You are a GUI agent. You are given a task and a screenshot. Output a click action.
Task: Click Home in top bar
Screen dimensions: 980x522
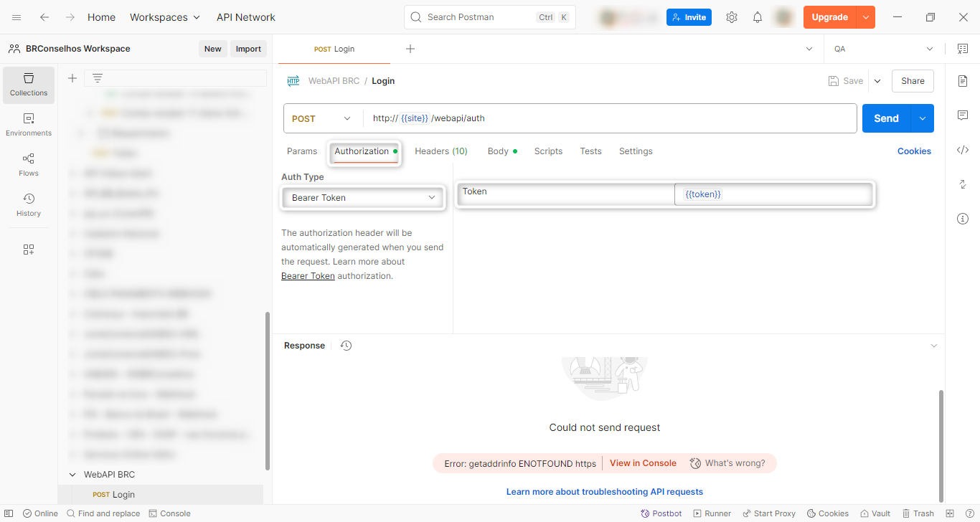tap(101, 17)
